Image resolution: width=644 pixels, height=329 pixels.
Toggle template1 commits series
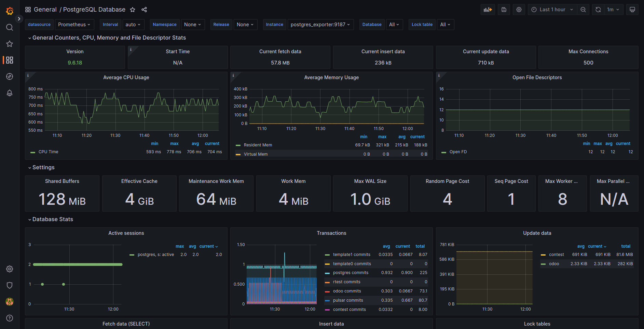coord(352,255)
